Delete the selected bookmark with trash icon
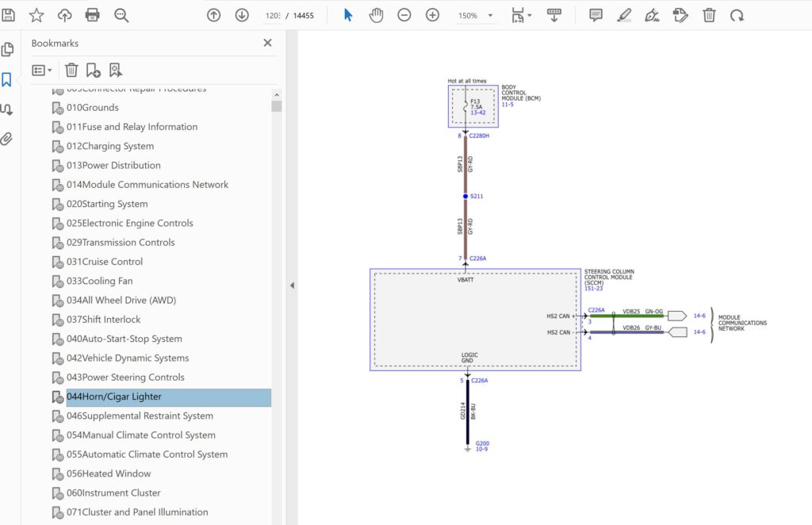 71,70
